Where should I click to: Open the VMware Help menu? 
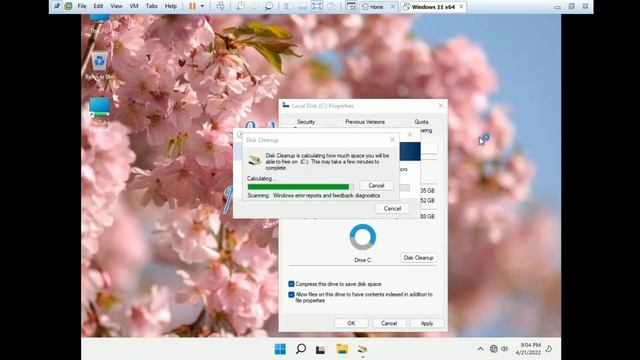tap(171, 6)
